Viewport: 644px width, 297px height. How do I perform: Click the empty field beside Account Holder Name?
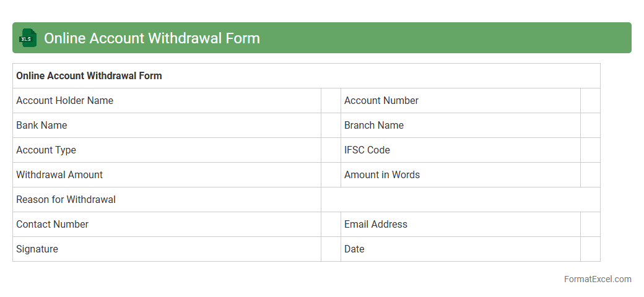[331, 101]
